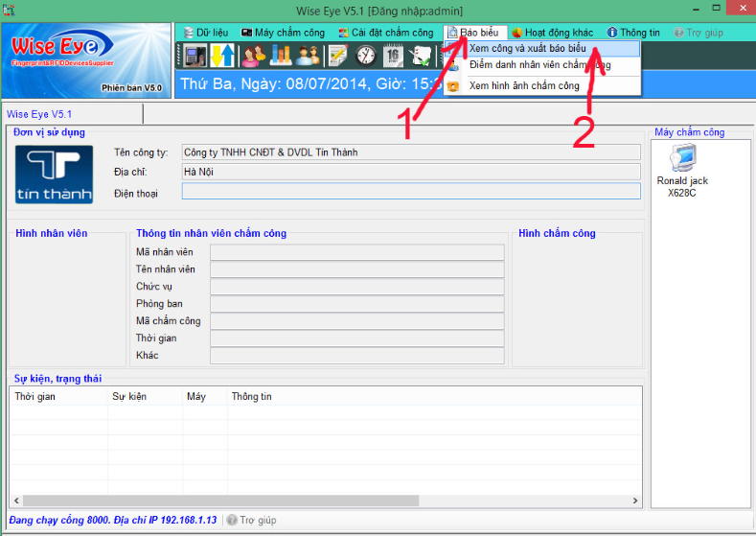Click the calendar icon showing 16
The image size is (756, 536).
coord(393,55)
